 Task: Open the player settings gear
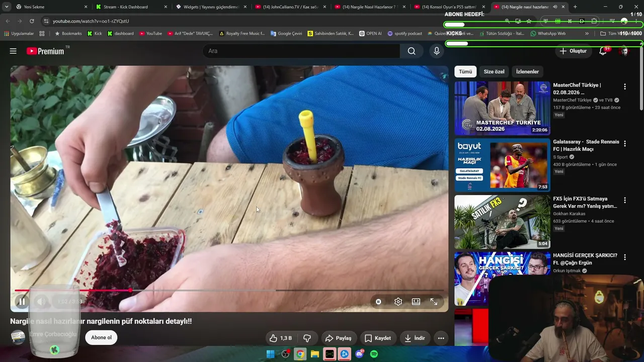(x=398, y=302)
